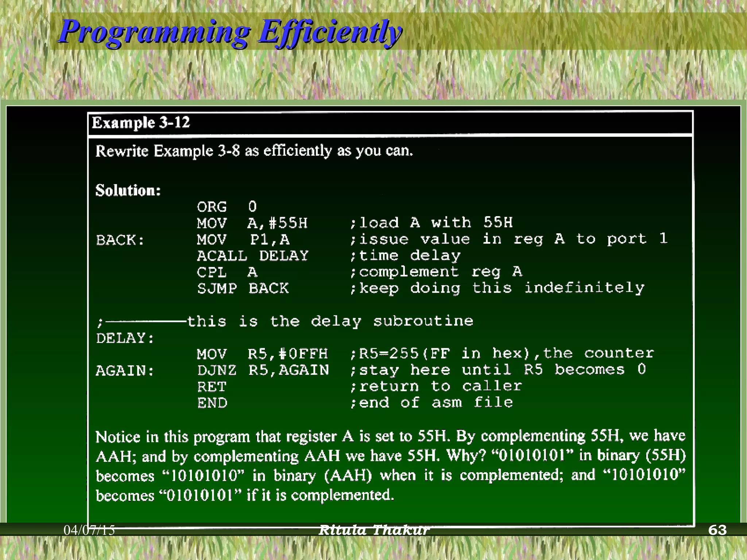Select the 'Example 3-12' heading
This screenshot has height=560, width=747.
141,122
